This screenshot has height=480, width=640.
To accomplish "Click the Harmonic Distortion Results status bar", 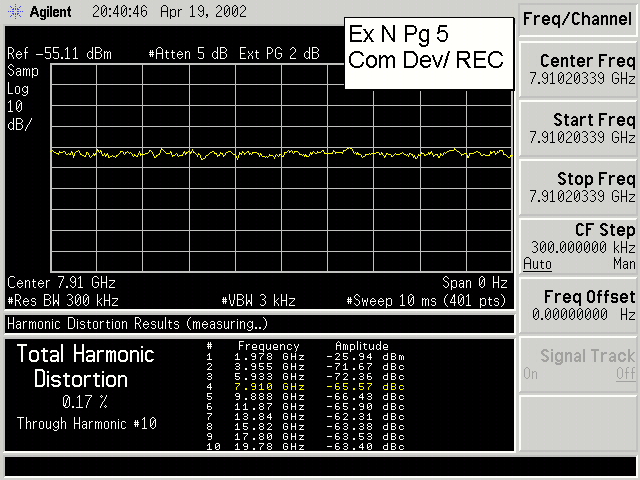I will tap(259, 324).
